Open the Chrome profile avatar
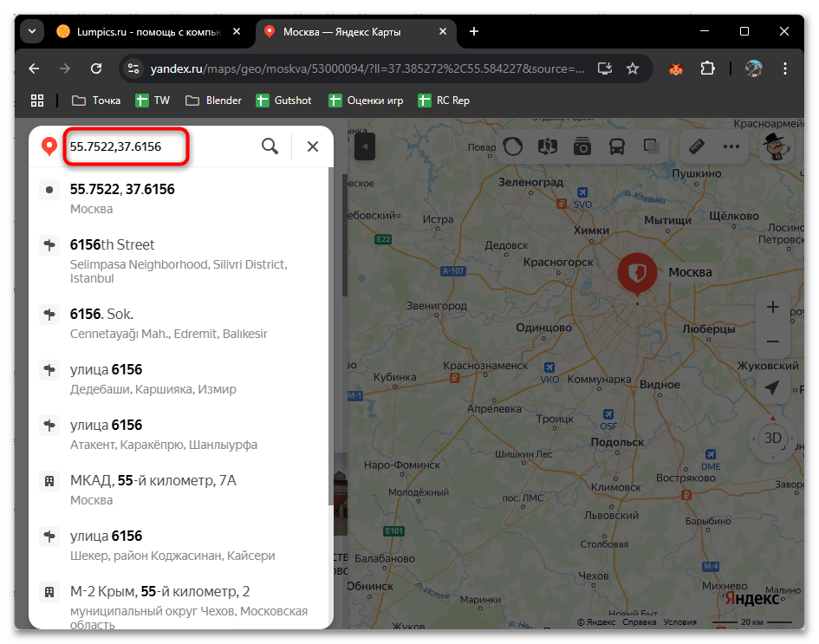 point(754,68)
